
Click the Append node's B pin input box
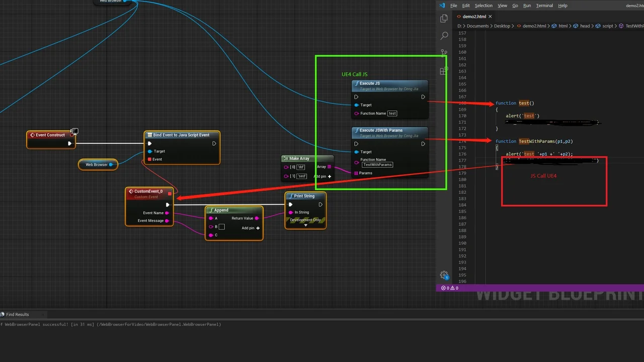click(x=221, y=227)
